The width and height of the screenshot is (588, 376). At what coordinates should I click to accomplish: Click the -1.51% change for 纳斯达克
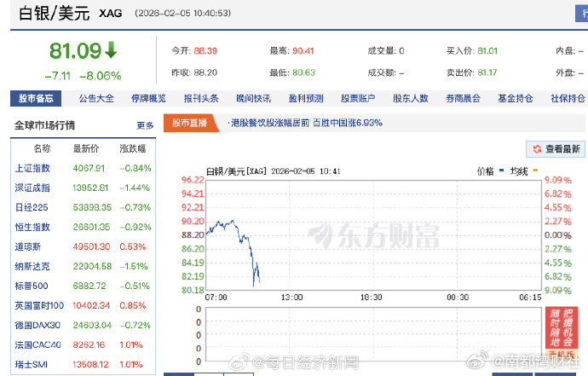(x=134, y=266)
